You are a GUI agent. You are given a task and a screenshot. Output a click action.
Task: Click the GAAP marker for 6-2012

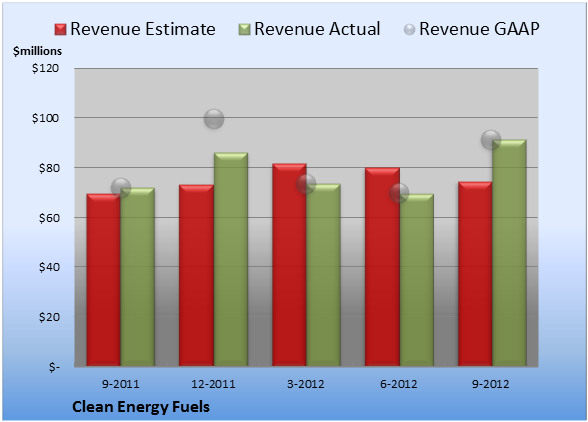pyautogui.click(x=399, y=193)
